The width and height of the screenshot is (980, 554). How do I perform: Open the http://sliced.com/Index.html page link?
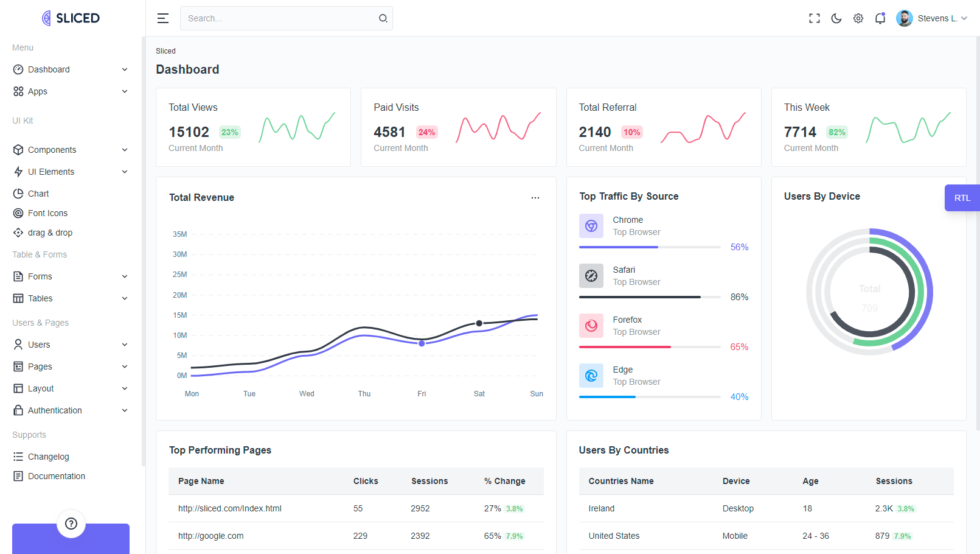tap(229, 508)
